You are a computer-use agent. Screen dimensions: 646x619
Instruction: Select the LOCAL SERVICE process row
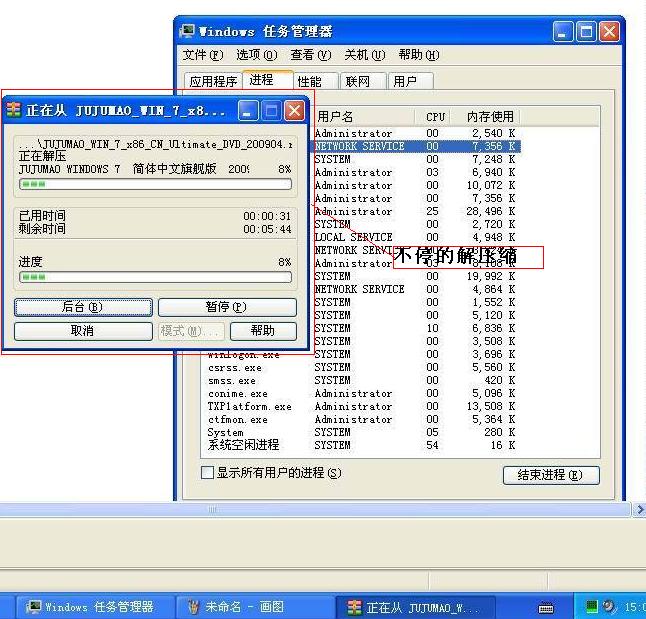click(414, 237)
